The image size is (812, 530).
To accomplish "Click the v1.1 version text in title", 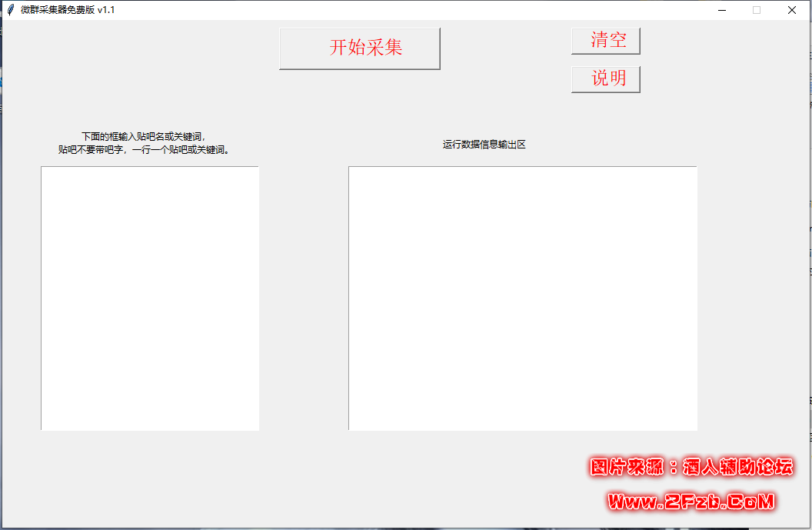I will pos(106,10).
